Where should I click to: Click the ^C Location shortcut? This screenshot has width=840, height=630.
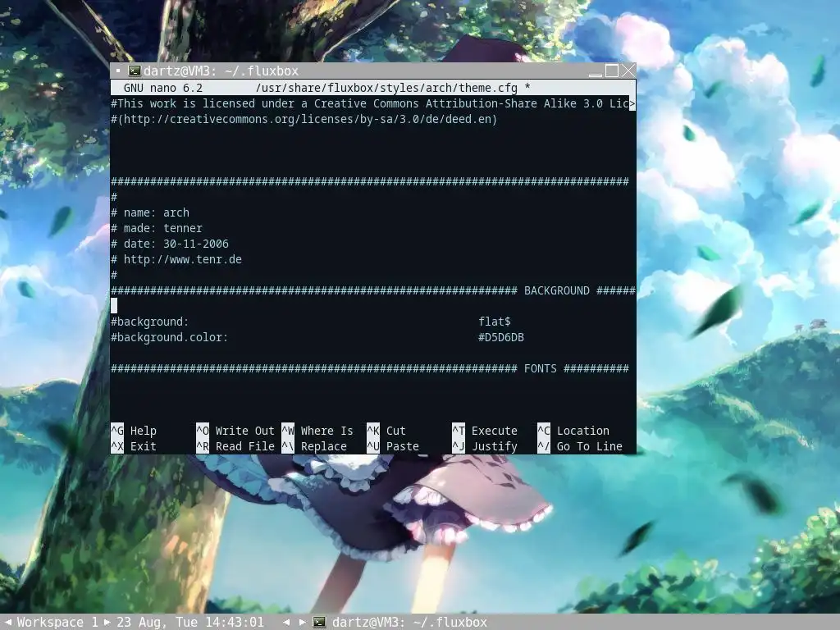(x=573, y=431)
